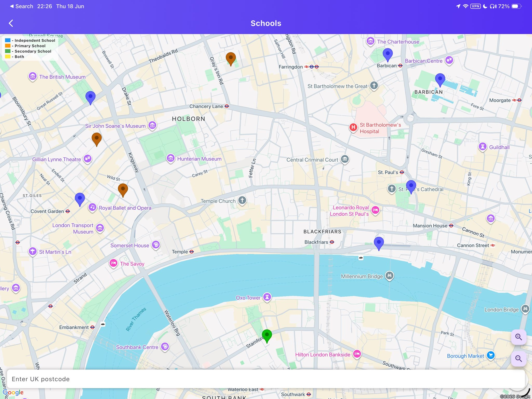The height and width of the screenshot is (399, 532).
Task: Open the Leonardo Royal London St Paul's icon
Action: tap(375, 210)
